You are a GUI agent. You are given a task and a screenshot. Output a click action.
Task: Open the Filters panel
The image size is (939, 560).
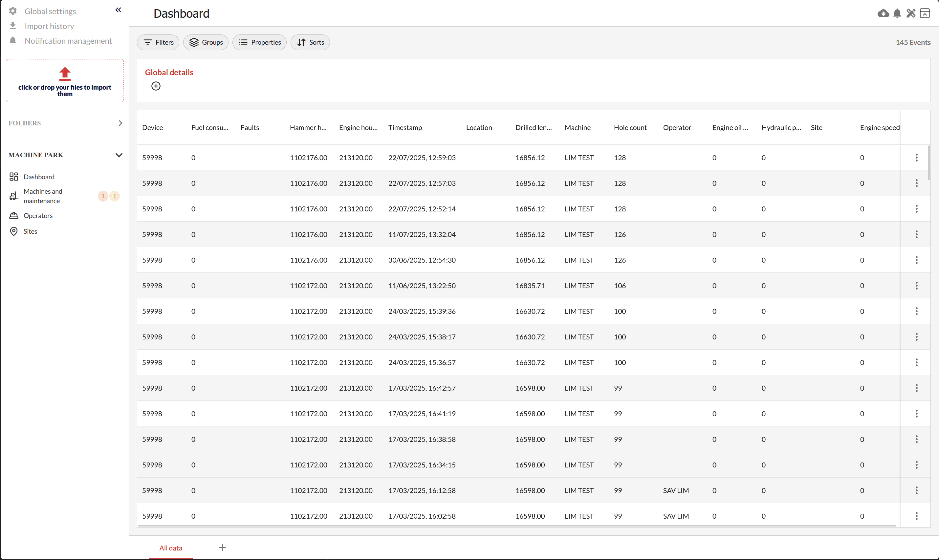pyautogui.click(x=158, y=42)
